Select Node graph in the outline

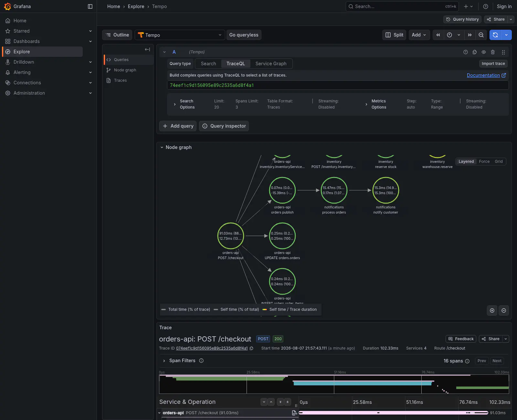[129, 70]
